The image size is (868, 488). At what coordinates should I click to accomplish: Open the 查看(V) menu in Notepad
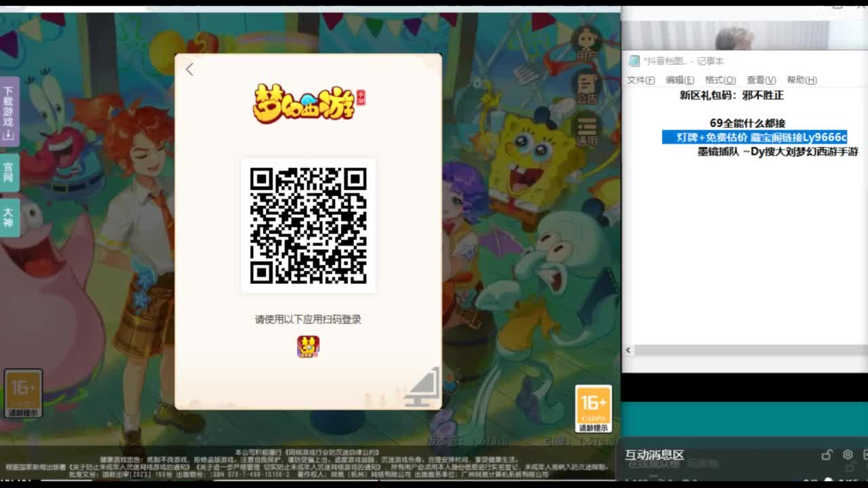[x=762, y=80]
